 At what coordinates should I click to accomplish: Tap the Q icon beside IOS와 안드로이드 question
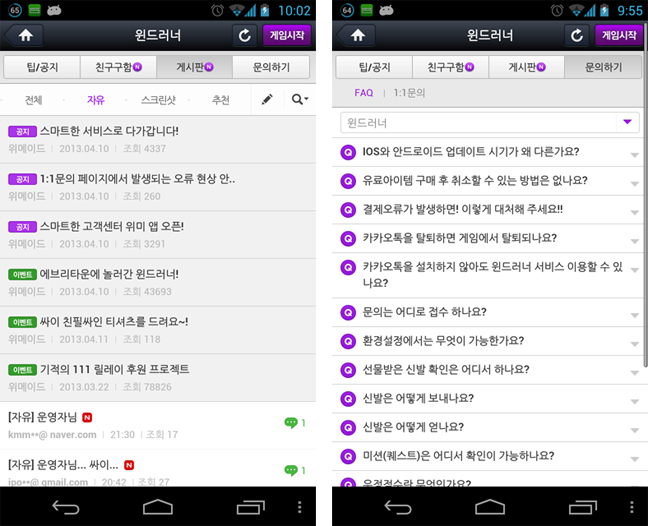pos(348,152)
